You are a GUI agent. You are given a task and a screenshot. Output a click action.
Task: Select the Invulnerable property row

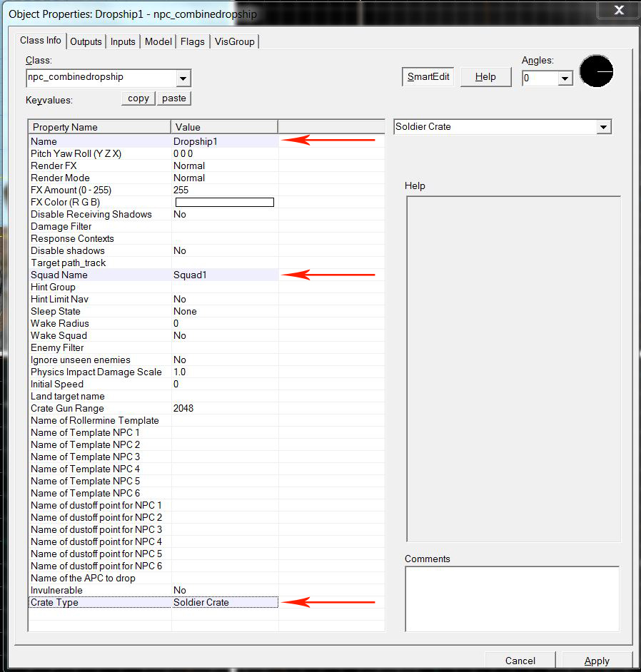click(x=153, y=591)
